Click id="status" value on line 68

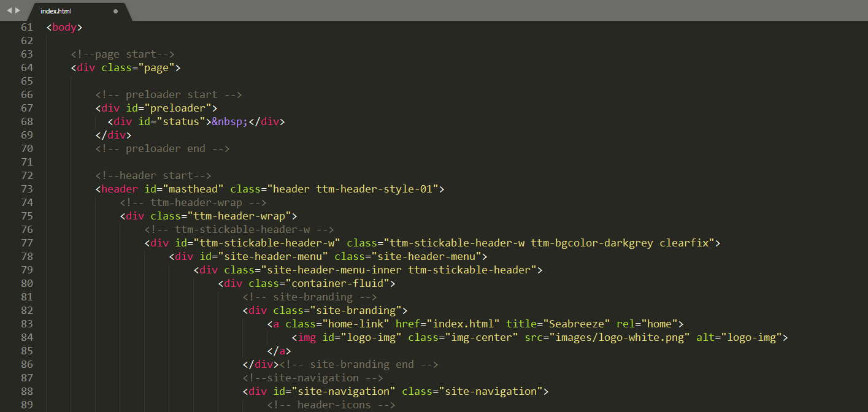181,121
